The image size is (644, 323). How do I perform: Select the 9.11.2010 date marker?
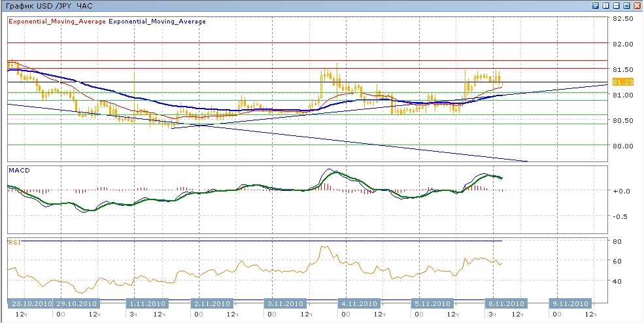[571, 304]
